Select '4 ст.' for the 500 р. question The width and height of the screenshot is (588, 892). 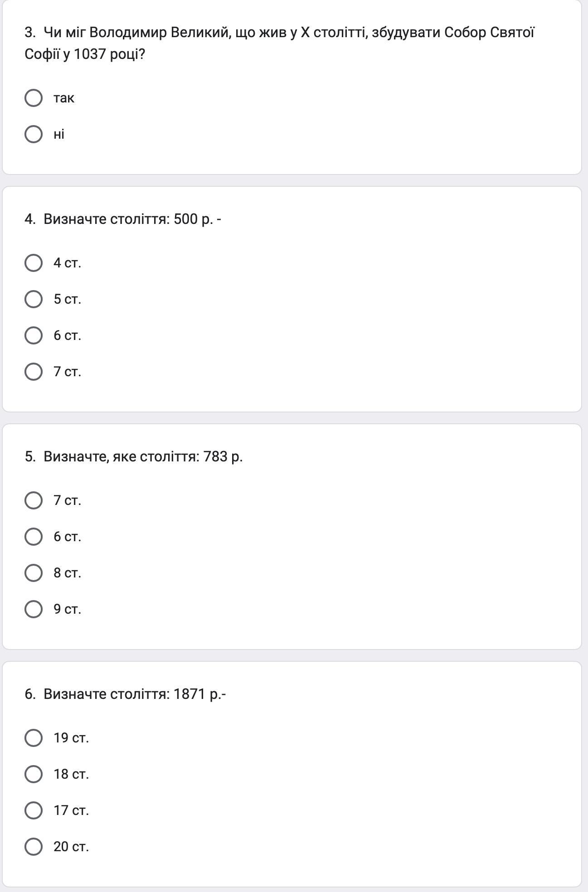pyautogui.click(x=34, y=263)
